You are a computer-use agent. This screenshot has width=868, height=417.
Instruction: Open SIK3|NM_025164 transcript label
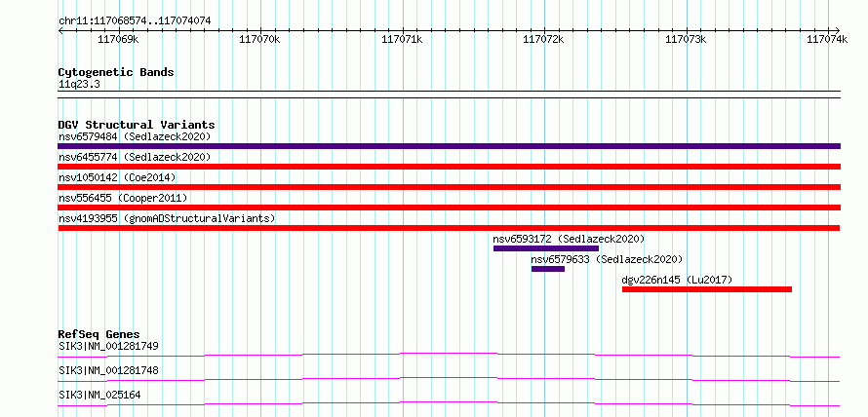(x=99, y=395)
